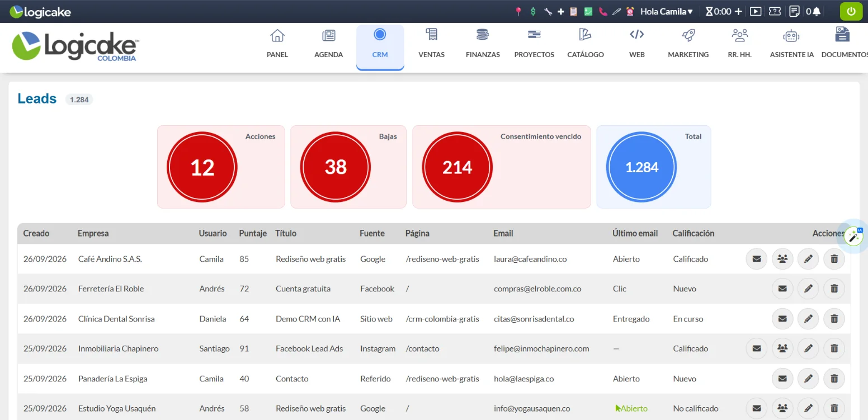Click the red phone icon

click(x=603, y=11)
